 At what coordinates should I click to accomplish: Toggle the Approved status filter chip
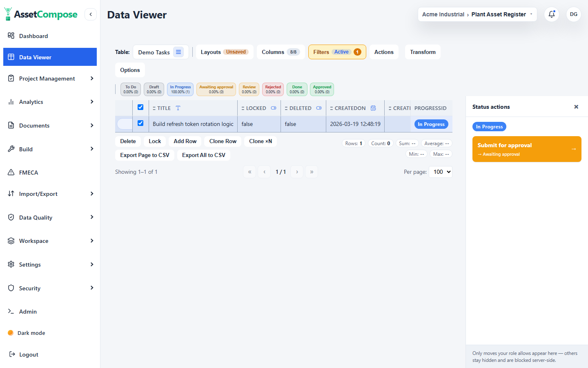(322, 89)
